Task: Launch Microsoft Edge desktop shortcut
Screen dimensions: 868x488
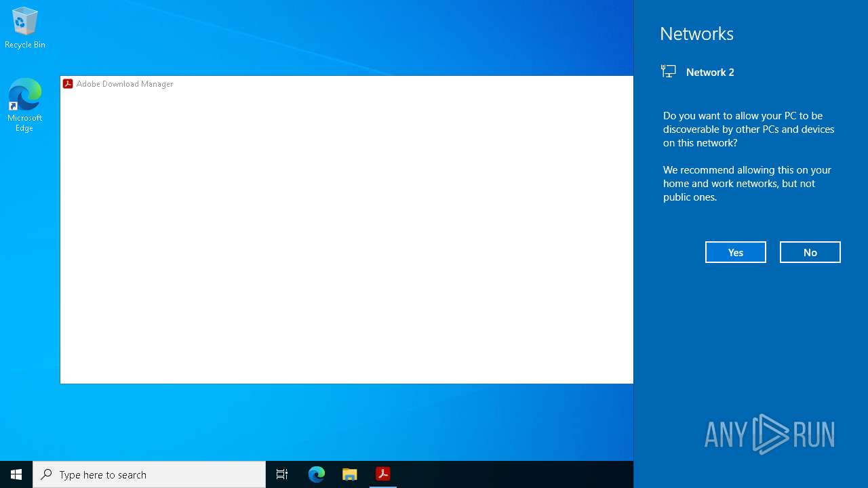Action: (x=25, y=105)
